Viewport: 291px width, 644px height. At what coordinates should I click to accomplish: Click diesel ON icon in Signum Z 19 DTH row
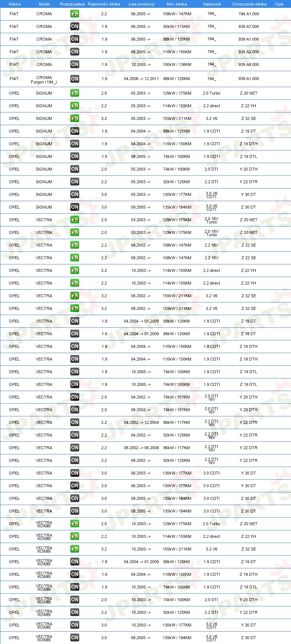[x=75, y=144]
